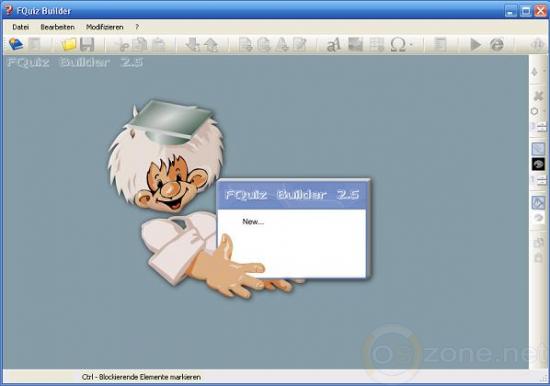Click the black square swatch in right sidebar
The height and width of the screenshot is (386, 550).
click(538, 164)
